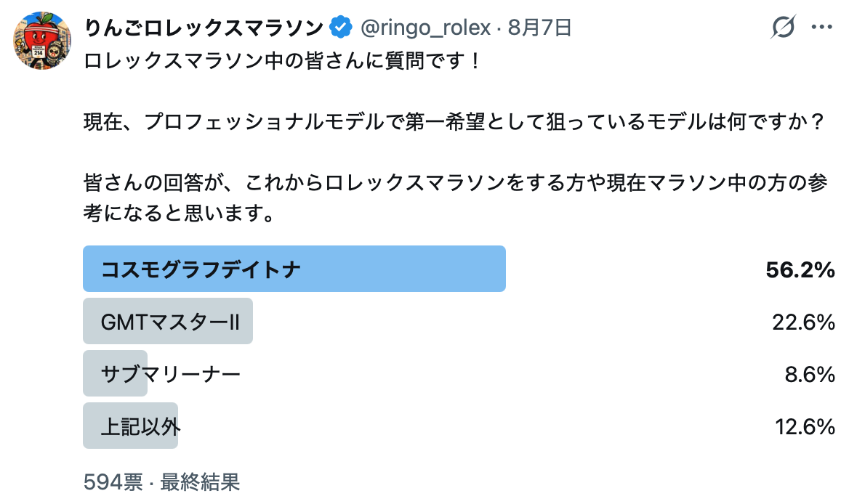Open the three-dot more options menu
Image resolution: width=849 pixels, height=504 pixels.
pos(821,27)
